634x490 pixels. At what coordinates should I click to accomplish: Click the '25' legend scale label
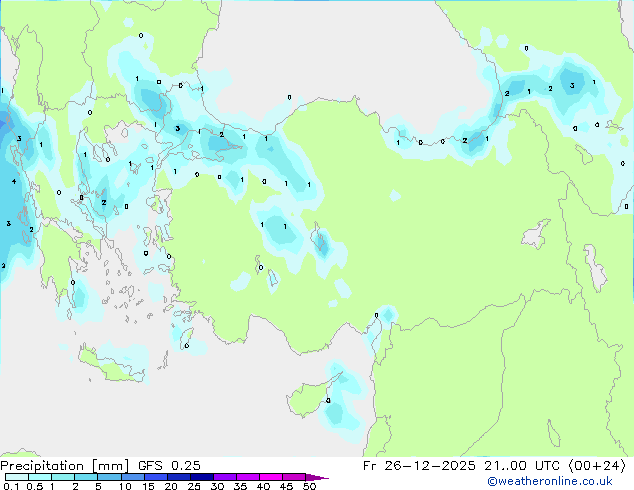(x=194, y=486)
